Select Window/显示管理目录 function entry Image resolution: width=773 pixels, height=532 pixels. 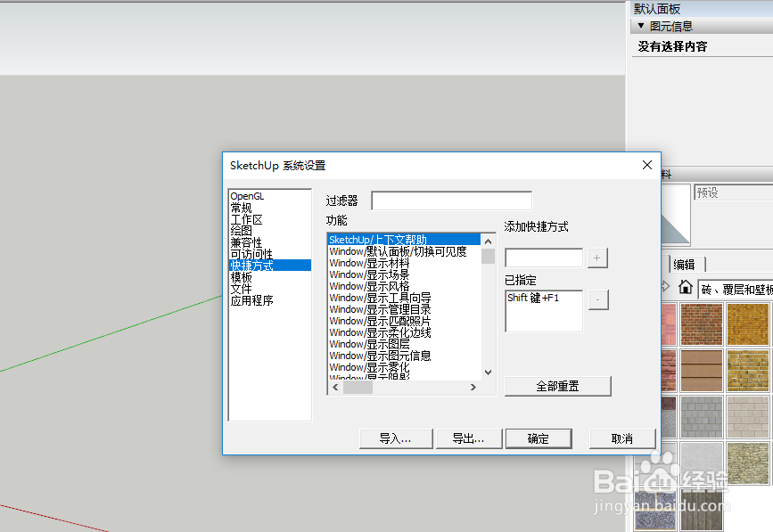[380, 309]
